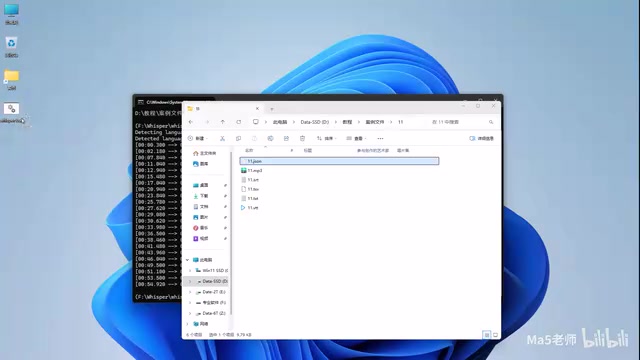
Task: Open the three-dot more options menu
Action: [380, 138]
